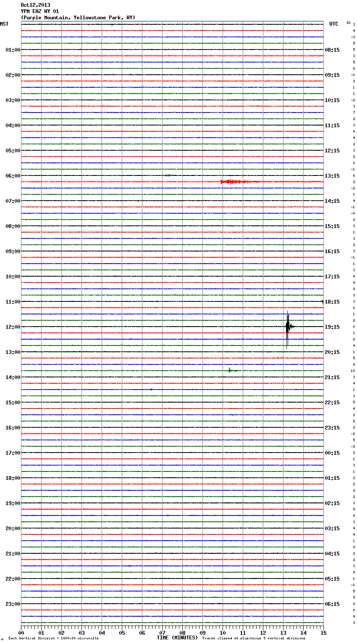Click the "TIME (MINUTES)" axis title
Image resolution: width=357 pixels, height=644 pixels.
[x=177, y=638]
